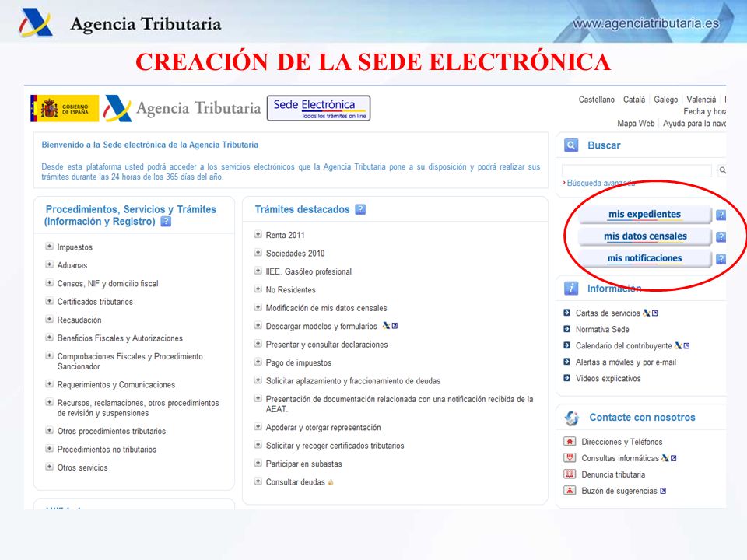
Task: Open Presentar y consultar declaraciones
Action: click(327, 345)
